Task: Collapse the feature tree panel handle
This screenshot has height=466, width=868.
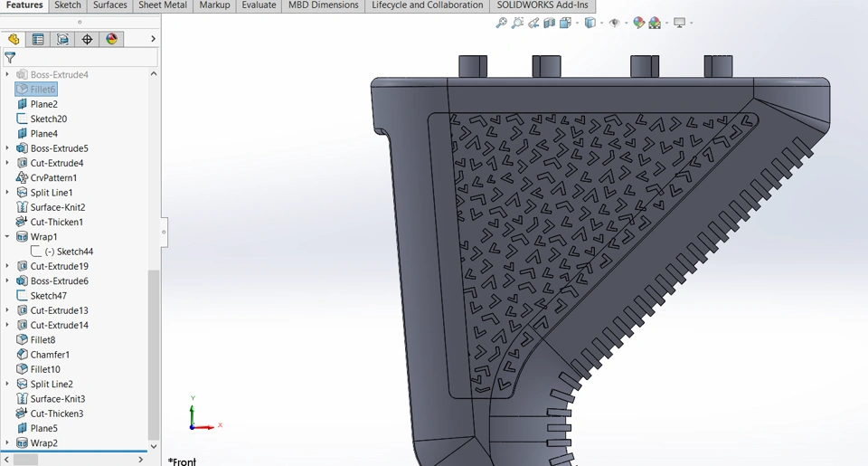Action: tap(164, 232)
